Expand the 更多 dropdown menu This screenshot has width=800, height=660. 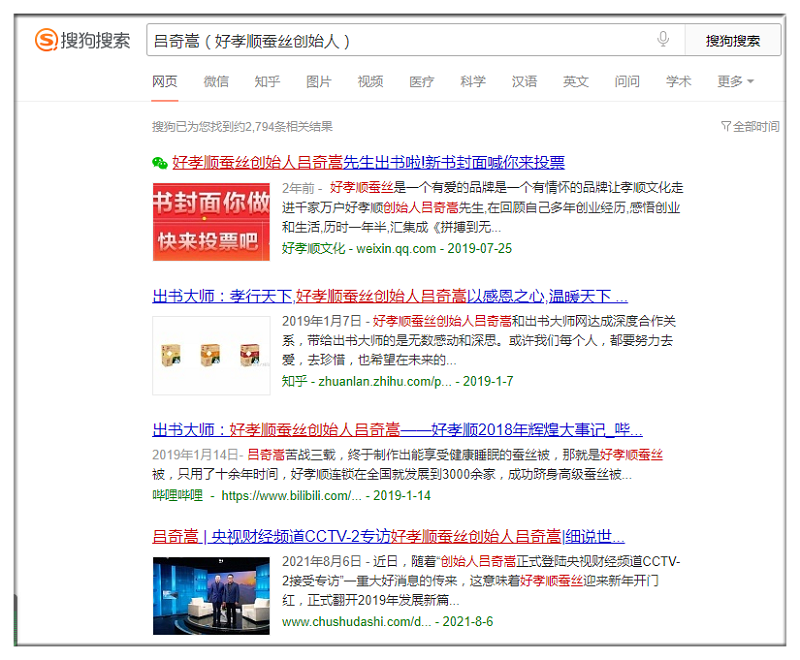tap(735, 81)
